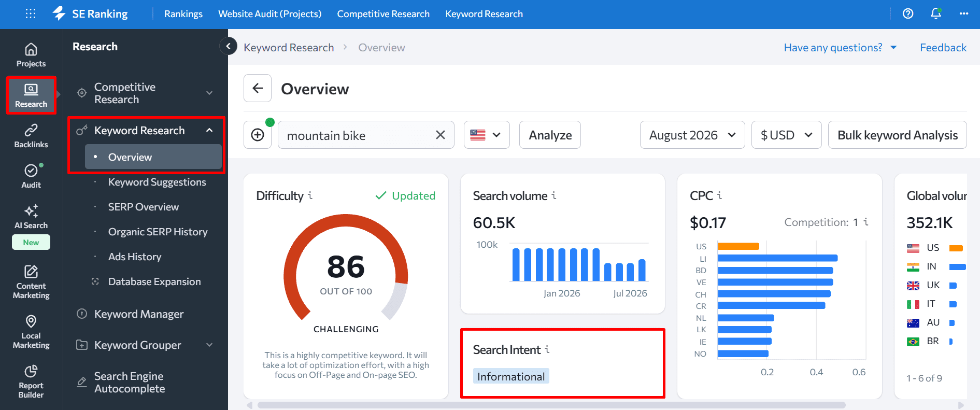Viewport: 980px width, 410px height.
Task: Expand Keyword Grouper chevron
Action: click(x=209, y=345)
